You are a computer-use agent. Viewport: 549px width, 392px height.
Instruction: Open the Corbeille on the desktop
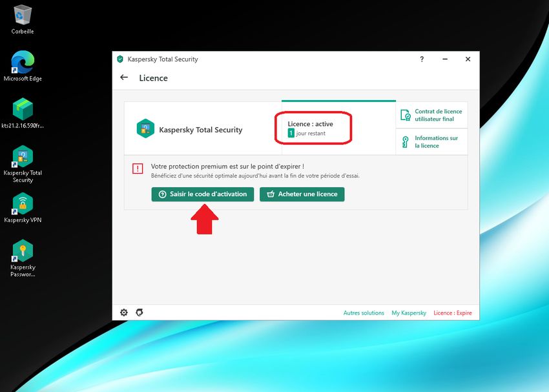coord(22,14)
